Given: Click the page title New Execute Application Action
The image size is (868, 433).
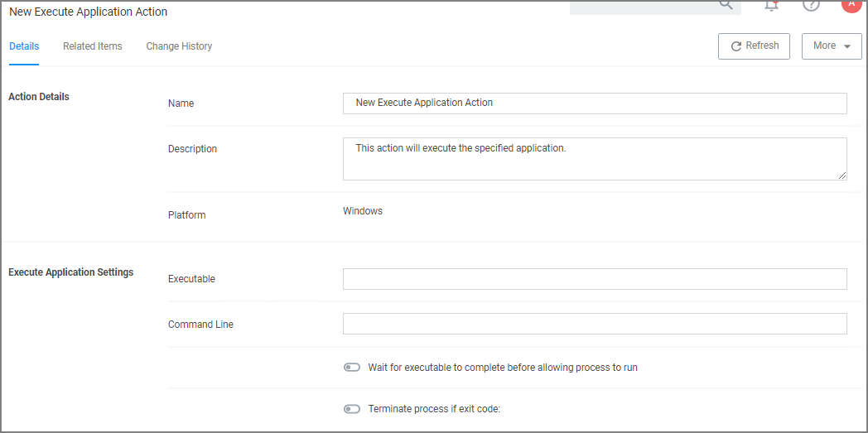Looking at the screenshot, I should point(89,12).
